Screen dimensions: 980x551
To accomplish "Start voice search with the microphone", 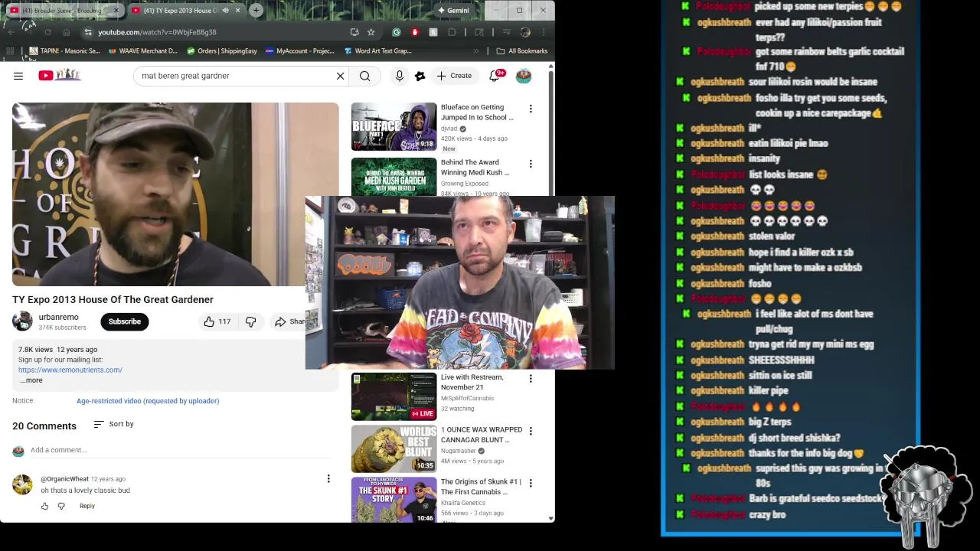I will [399, 76].
